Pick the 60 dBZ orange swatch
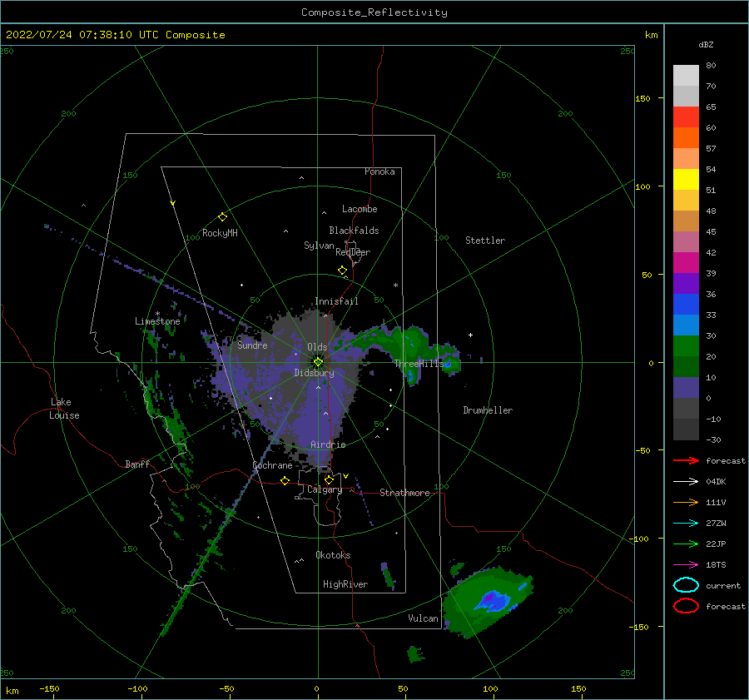Image resolution: width=749 pixels, height=700 pixels. pyautogui.click(x=686, y=137)
